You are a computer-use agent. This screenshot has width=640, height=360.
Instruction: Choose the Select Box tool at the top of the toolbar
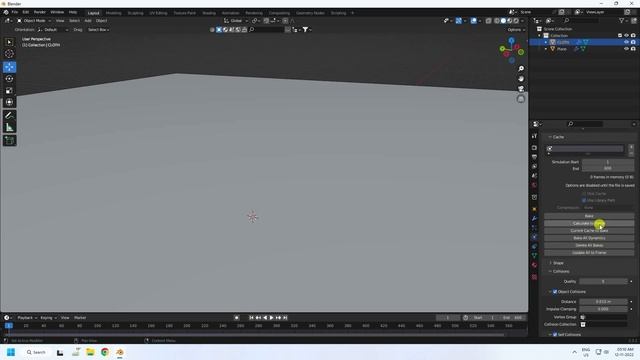9,42
